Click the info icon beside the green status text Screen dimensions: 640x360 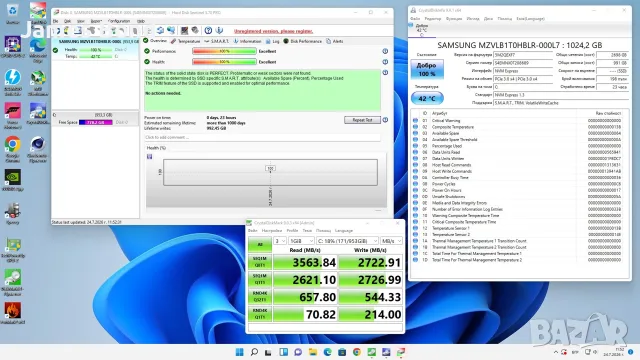pyautogui.click(x=385, y=72)
